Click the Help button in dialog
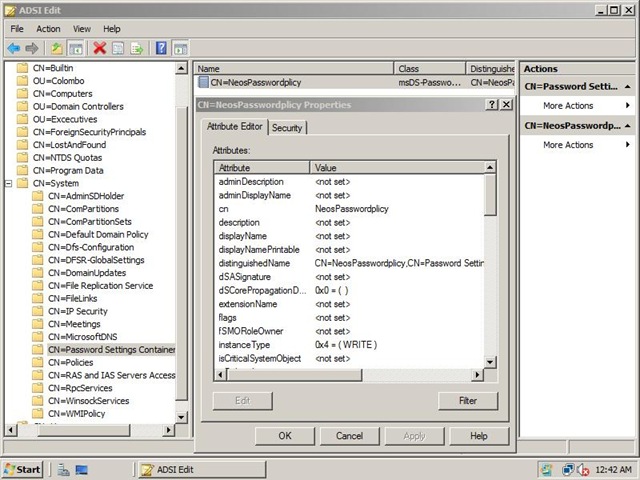 tap(479, 436)
